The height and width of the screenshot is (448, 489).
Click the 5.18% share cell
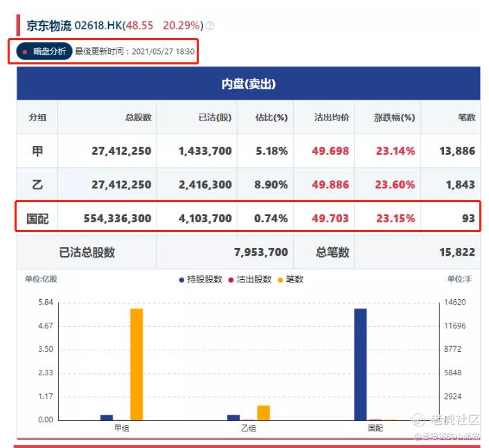(272, 151)
